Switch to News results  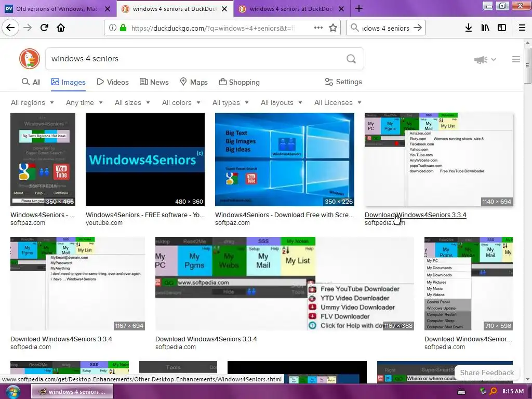[x=154, y=82]
